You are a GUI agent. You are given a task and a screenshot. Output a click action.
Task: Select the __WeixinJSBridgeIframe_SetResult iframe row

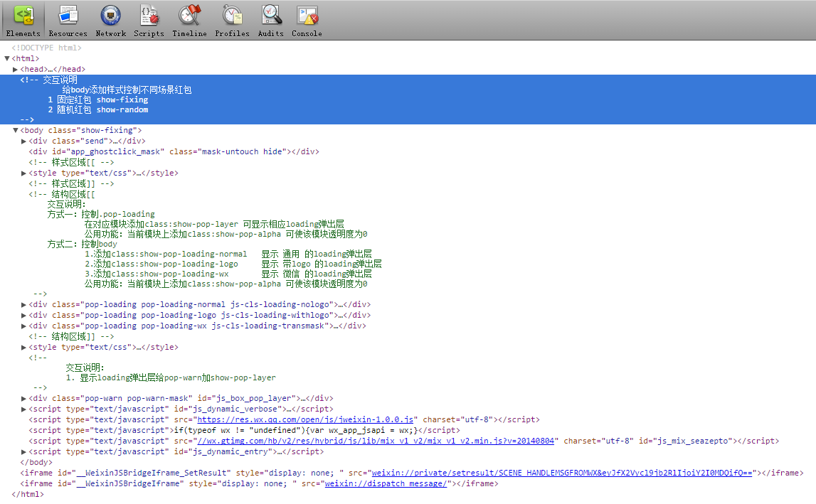point(412,473)
